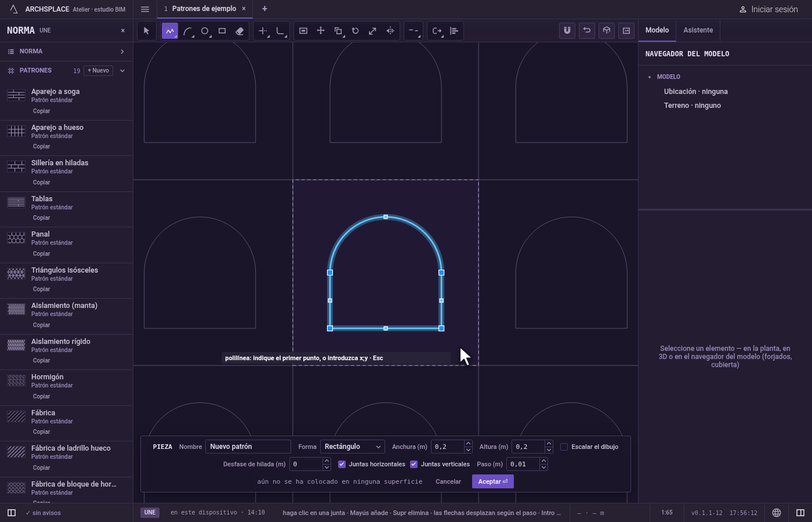This screenshot has height=522, width=812.
Task: Expand the NORMA section chevron
Action: pyautogui.click(x=122, y=52)
